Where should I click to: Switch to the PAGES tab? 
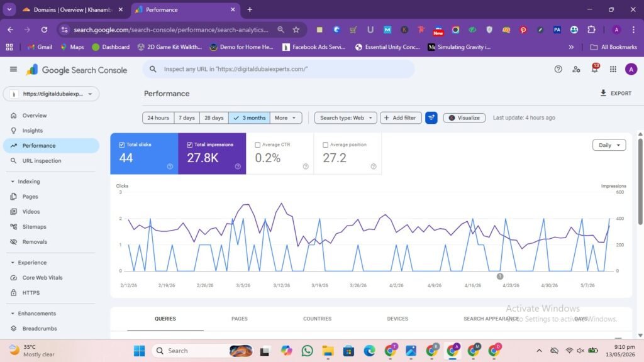(240, 319)
